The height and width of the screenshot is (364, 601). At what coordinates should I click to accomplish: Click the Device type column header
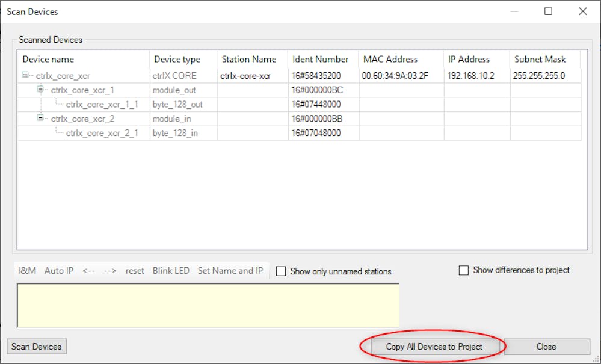[x=183, y=60]
